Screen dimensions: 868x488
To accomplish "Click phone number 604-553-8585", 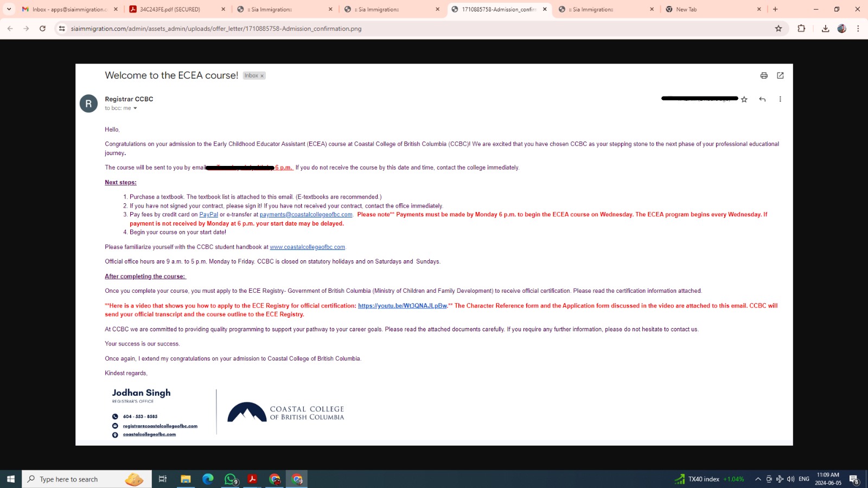I will (x=140, y=416).
